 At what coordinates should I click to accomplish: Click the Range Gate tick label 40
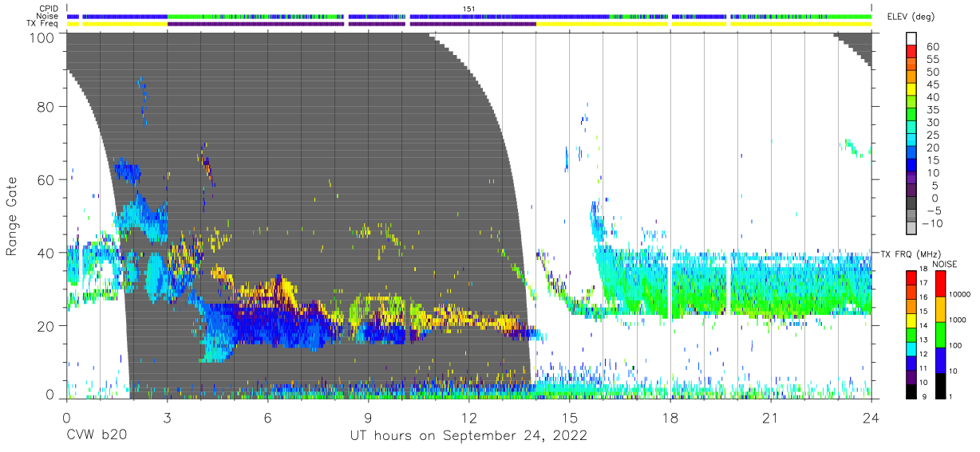pyautogui.click(x=45, y=253)
